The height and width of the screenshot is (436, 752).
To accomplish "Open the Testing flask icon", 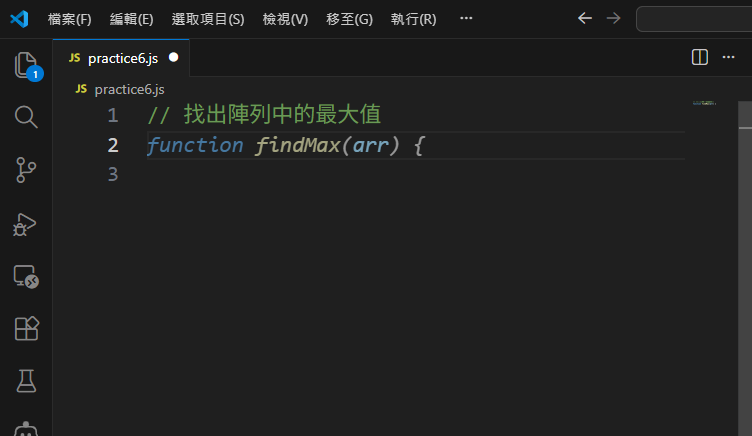I will (x=26, y=381).
